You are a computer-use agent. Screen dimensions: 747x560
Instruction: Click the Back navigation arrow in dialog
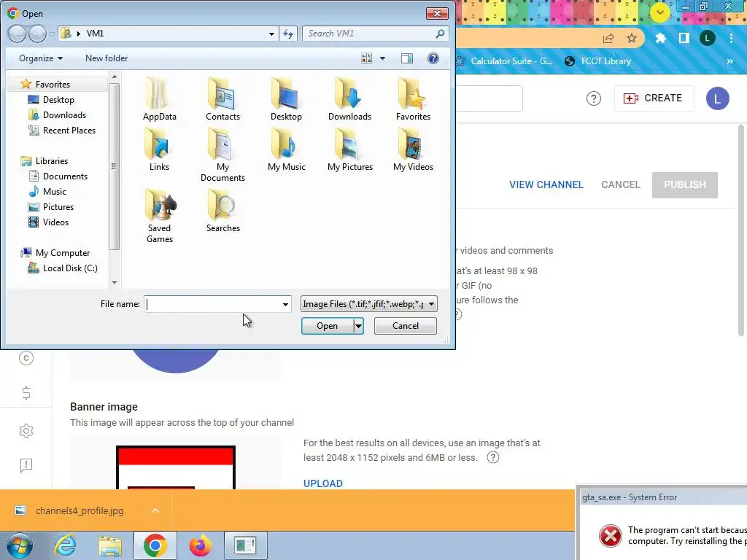pyautogui.click(x=17, y=34)
